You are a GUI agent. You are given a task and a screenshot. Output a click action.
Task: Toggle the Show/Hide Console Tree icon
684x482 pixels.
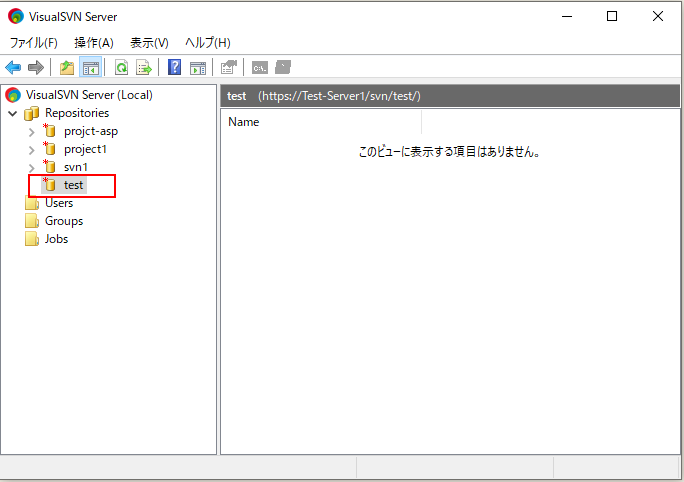tap(91, 68)
